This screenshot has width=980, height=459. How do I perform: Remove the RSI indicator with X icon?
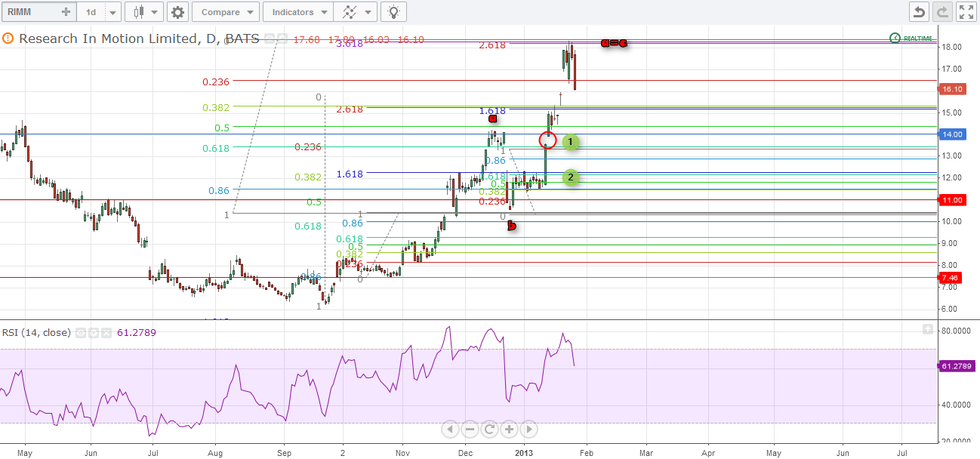point(106,332)
